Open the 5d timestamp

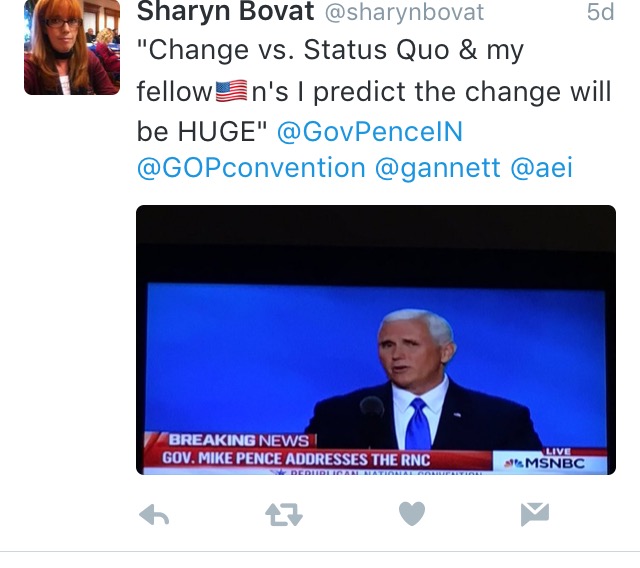(x=600, y=12)
